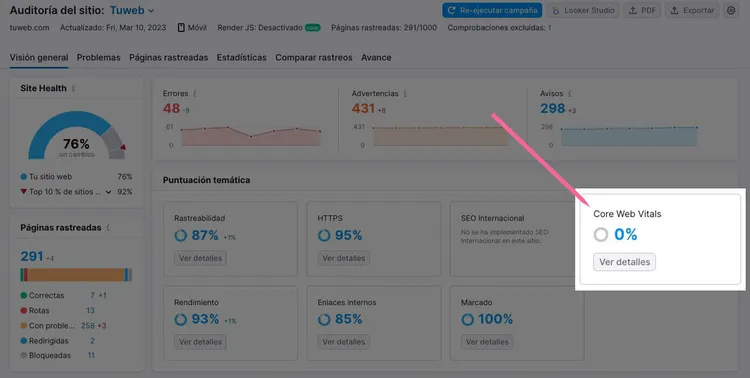The image size is (750, 378).
Task: Click the Core Web Vitals score circle
Action: (601, 234)
